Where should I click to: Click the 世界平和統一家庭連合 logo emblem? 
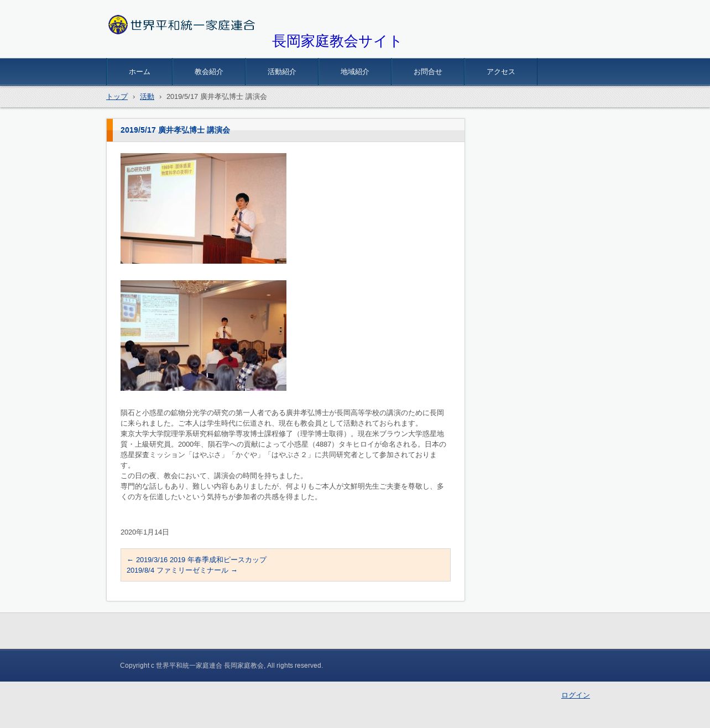point(118,25)
